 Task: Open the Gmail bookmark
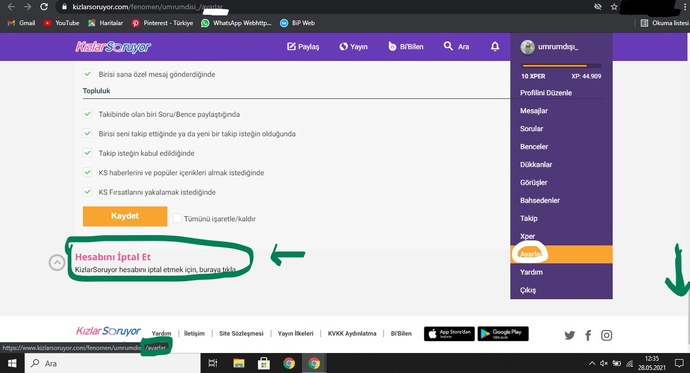pos(21,23)
